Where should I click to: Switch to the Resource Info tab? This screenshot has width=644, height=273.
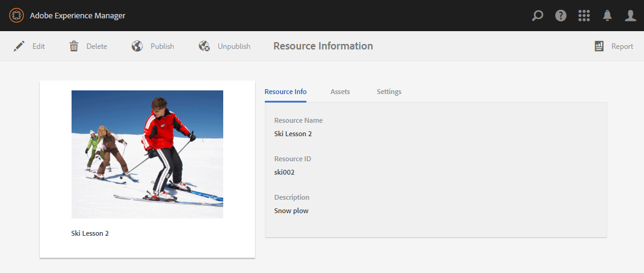coord(286,92)
